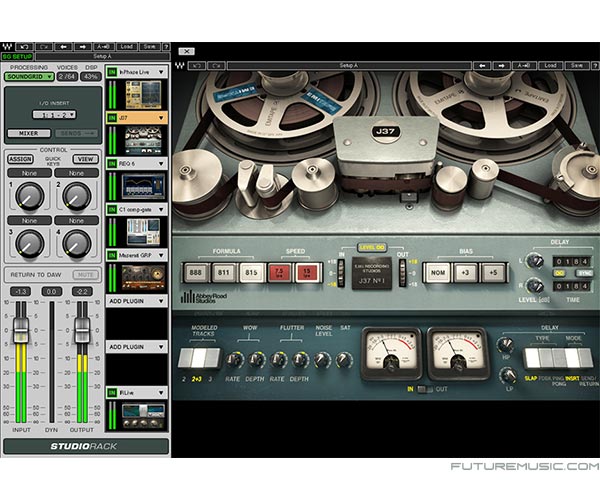The image size is (600, 500).
Task: Open I/O Insert 1-2 dropdown
Action: [54, 114]
